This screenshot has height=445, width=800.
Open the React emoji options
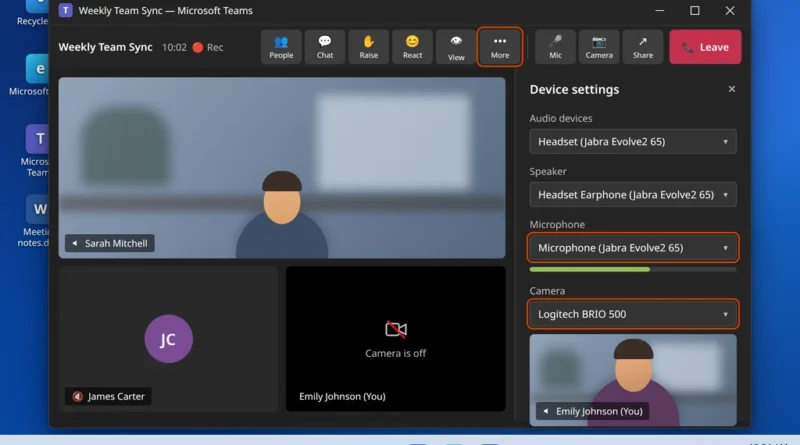[412, 47]
